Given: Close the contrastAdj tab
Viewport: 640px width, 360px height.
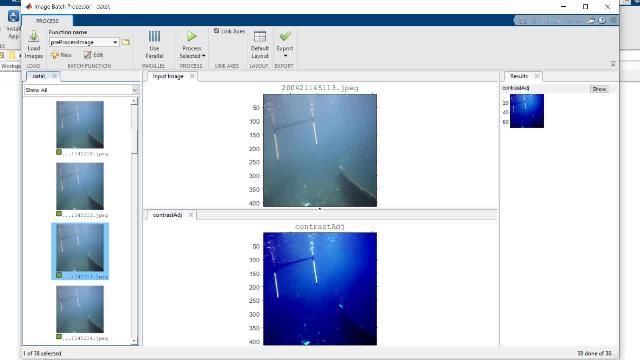Looking at the screenshot, I should (x=191, y=215).
